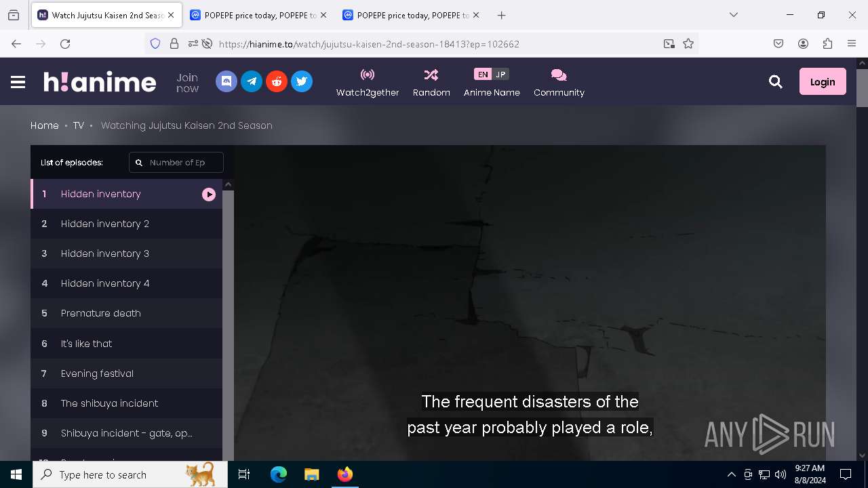868x488 pixels.
Task: Click the video player area
Action: [x=530, y=303]
